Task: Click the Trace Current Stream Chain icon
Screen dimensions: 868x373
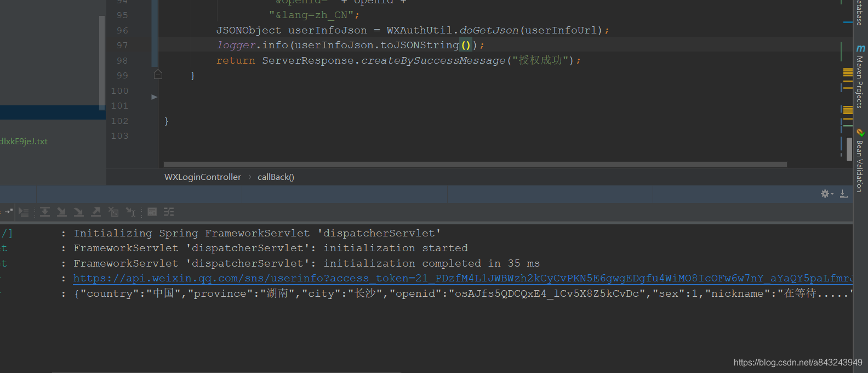Action: click(x=169, y=212)
